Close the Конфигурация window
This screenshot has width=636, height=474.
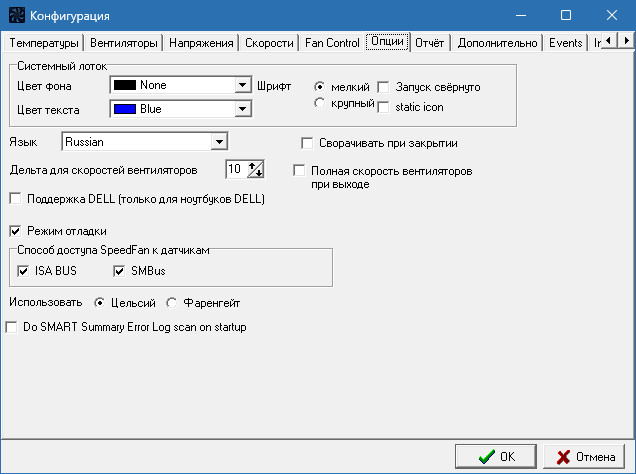tap(612, 15)
